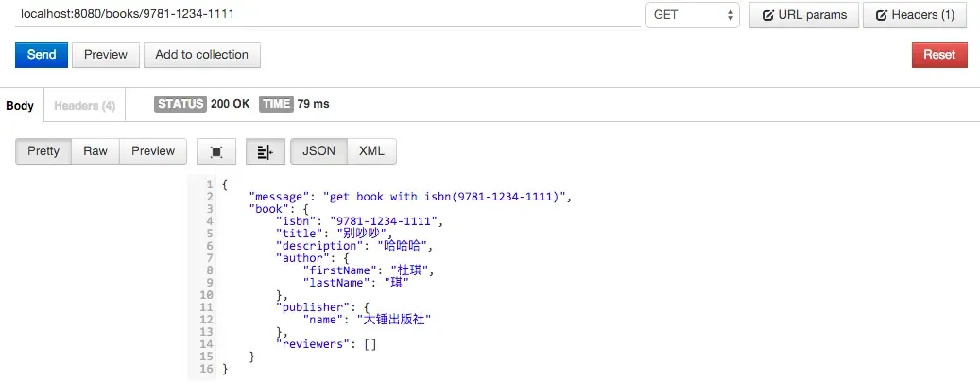Click the 79 ms time value
980x383 pixels.
point(313,104)
